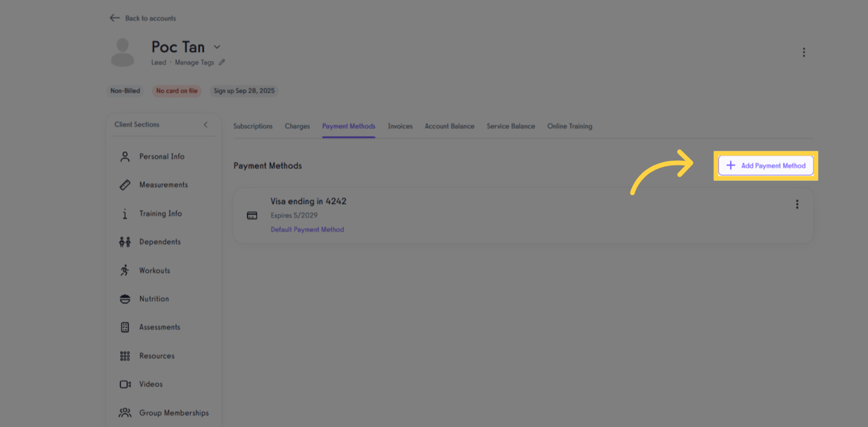Click the Add Payment Method button

pos(766,165)
